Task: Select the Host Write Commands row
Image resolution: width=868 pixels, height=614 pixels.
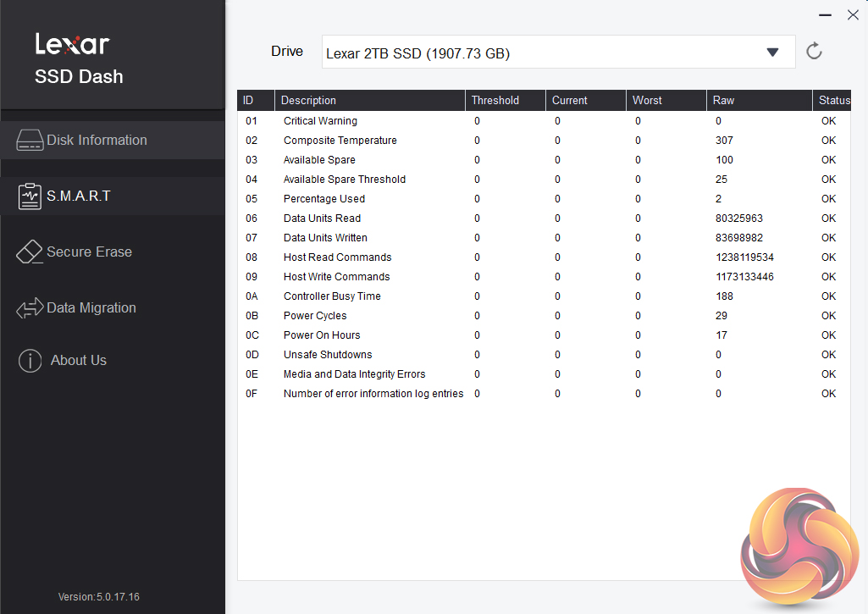Action: pos(545,277)
